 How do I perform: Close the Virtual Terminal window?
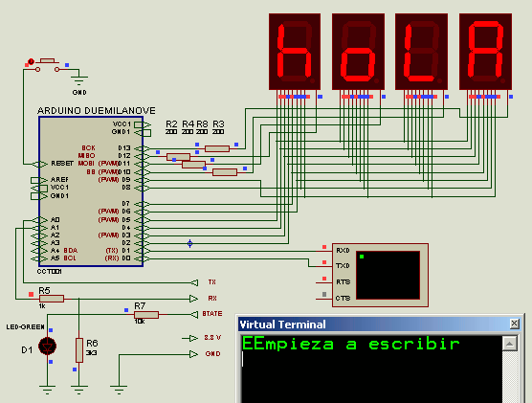point(515,324)
